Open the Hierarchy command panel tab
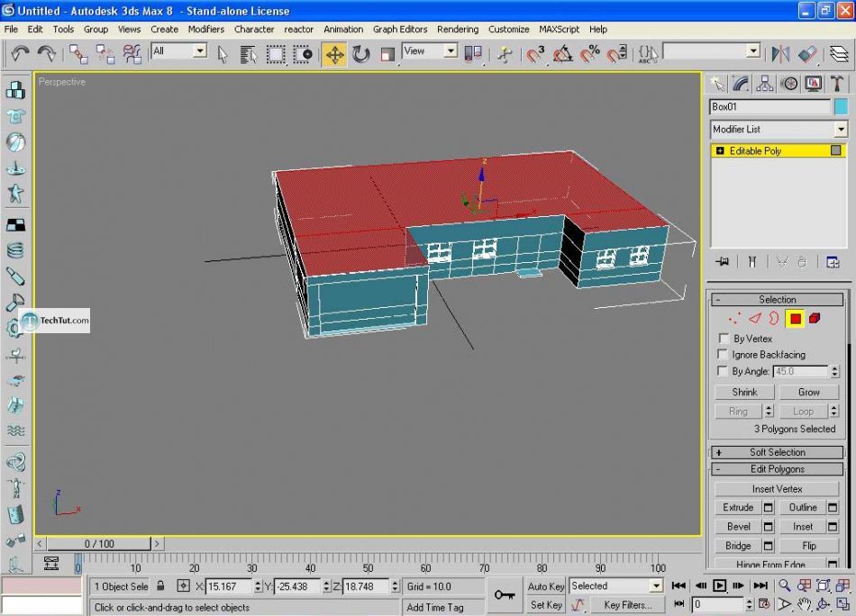 coord(765,84)
